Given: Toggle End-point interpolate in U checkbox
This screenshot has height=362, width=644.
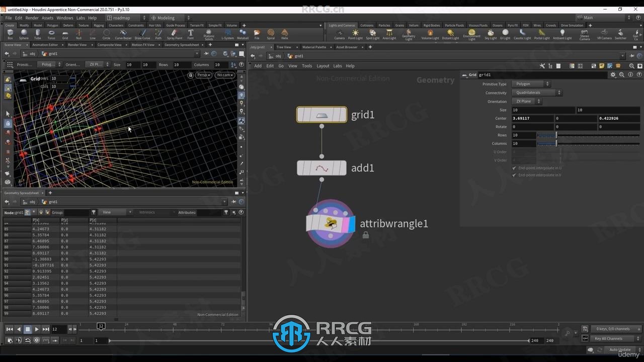Looking at the screenshot, I should coord(514,168).
